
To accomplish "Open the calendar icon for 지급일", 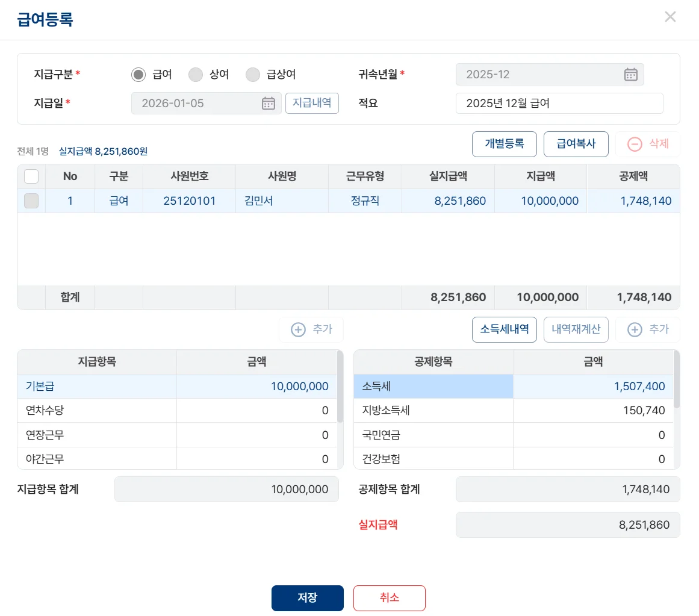I will tap(268, 103).
